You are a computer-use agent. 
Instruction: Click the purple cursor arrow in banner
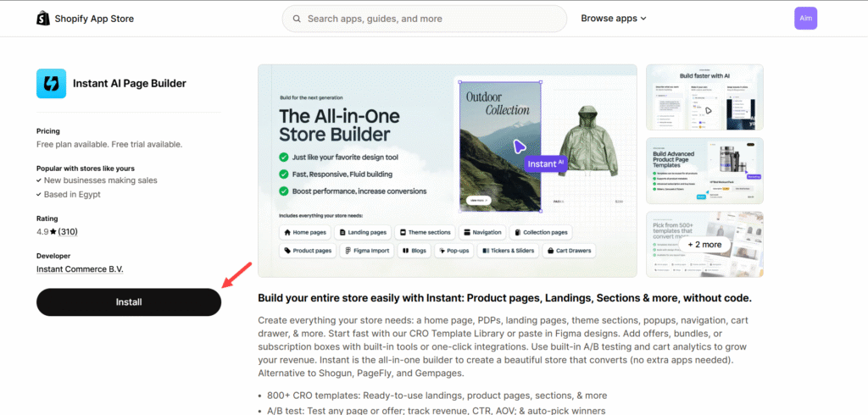(518, 147)
